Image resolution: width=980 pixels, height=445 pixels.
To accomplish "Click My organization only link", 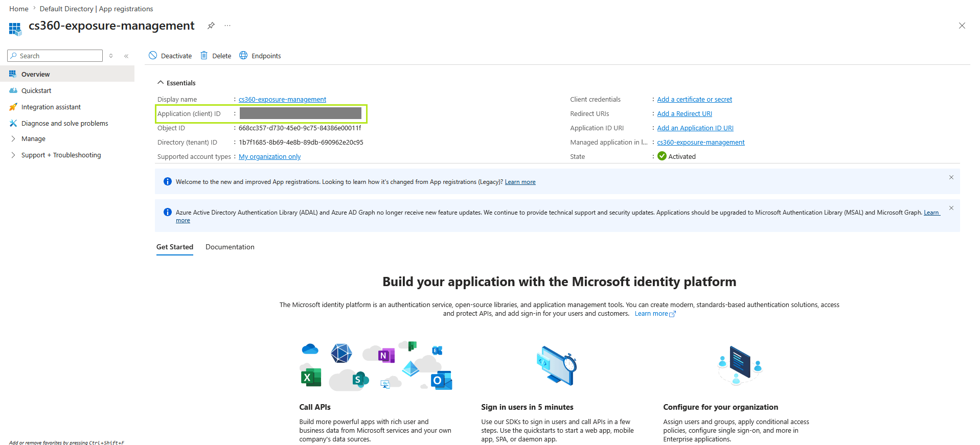I will (x=269, y=157).
